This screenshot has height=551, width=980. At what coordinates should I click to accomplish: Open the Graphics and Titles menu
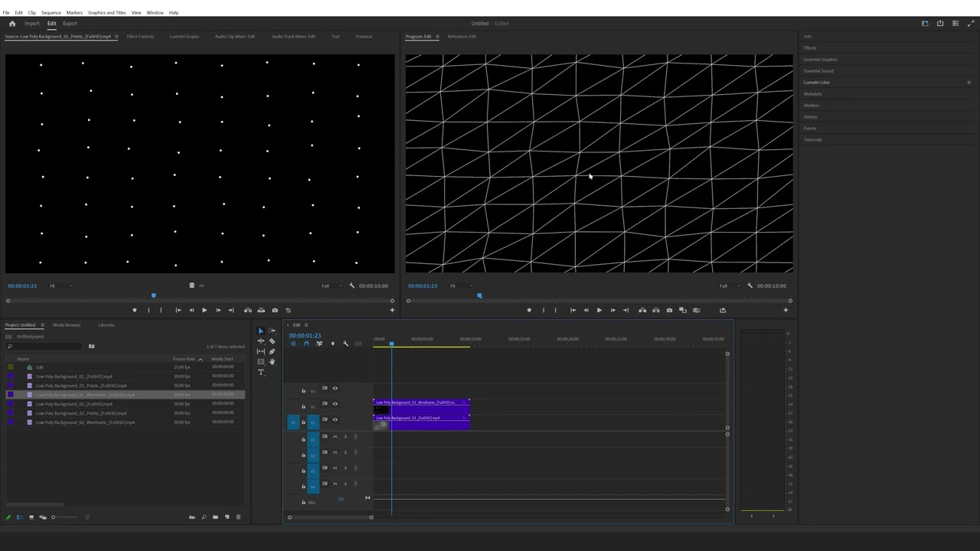(x=107, y=12)
